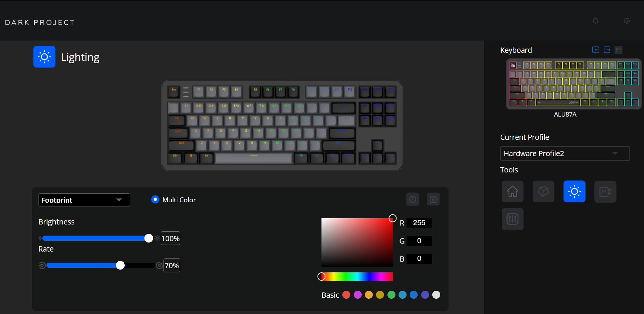Save lighting settings with disk icon
Image resolution: width=644 pixels, height=314 pixels.
433,199
